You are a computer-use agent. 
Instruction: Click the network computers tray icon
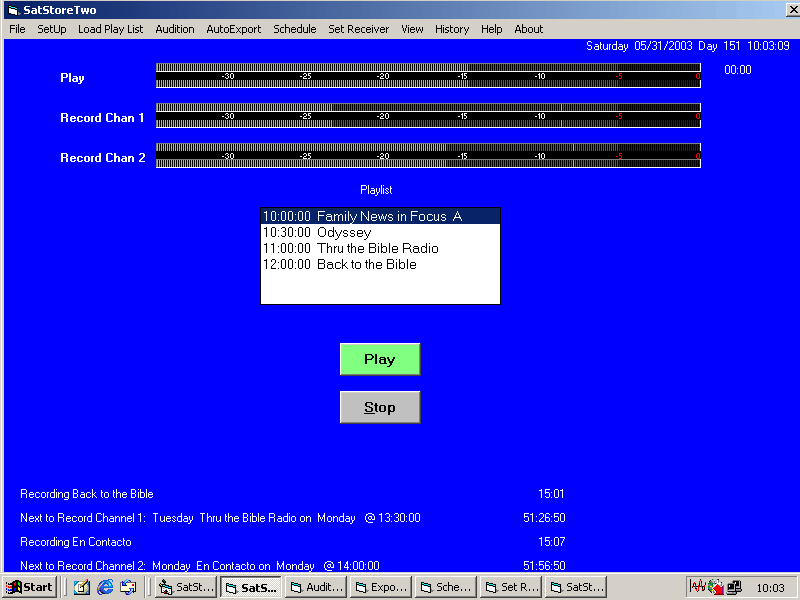pyautogui.click(x=734, y=587)
